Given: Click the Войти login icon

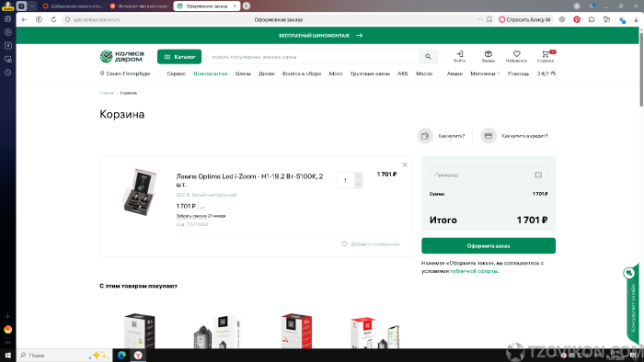Looking at the screenshot, I should tap(460, 56).
